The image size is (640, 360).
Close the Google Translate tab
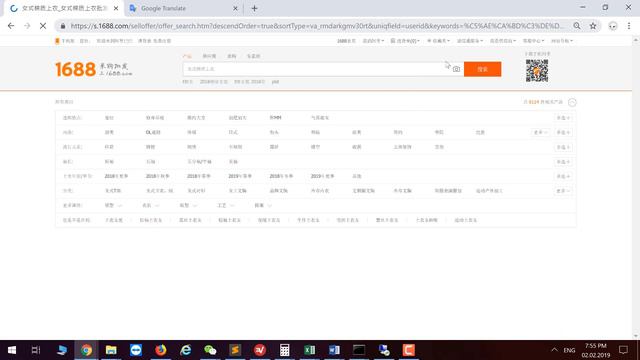click(235, 8)
